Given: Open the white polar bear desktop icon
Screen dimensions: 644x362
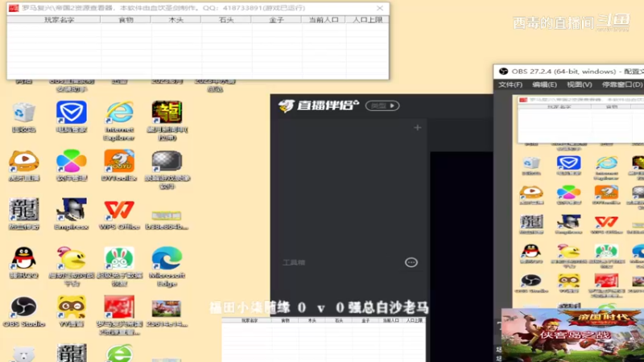Looking at the screenshot, I should (24, 354).
